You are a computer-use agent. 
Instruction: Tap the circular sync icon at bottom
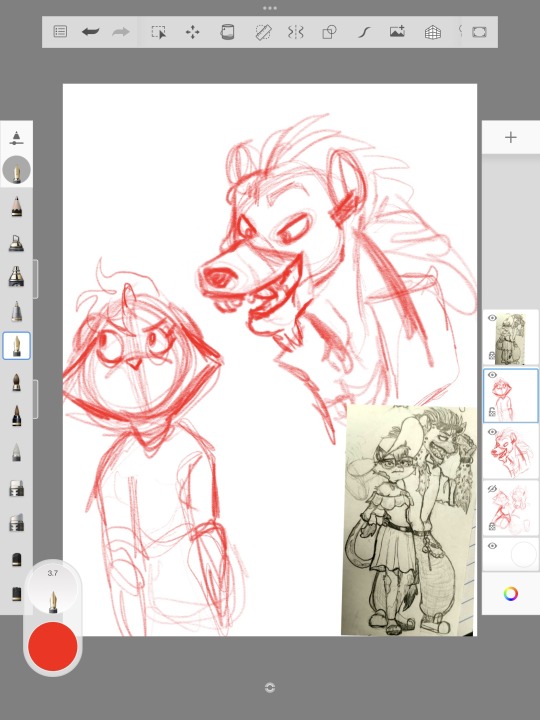click(270, 687)
